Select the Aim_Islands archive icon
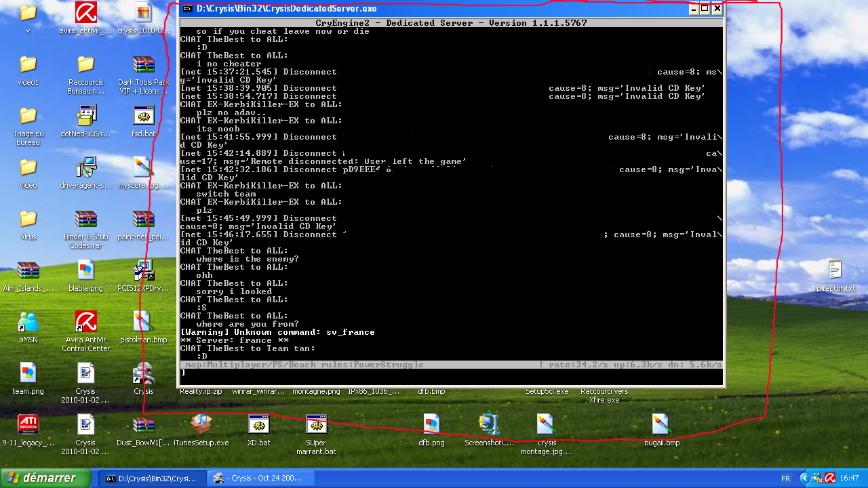Viewport: 868px width, 488px height. click(x=28, y=270)
